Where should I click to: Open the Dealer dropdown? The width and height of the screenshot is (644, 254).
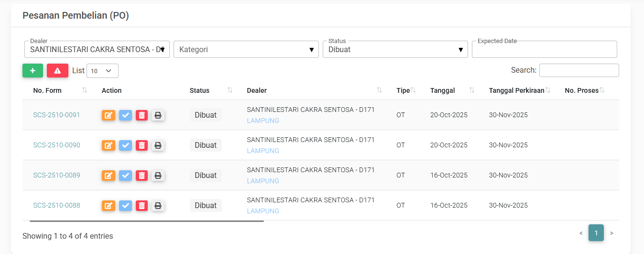pos(97,49)
